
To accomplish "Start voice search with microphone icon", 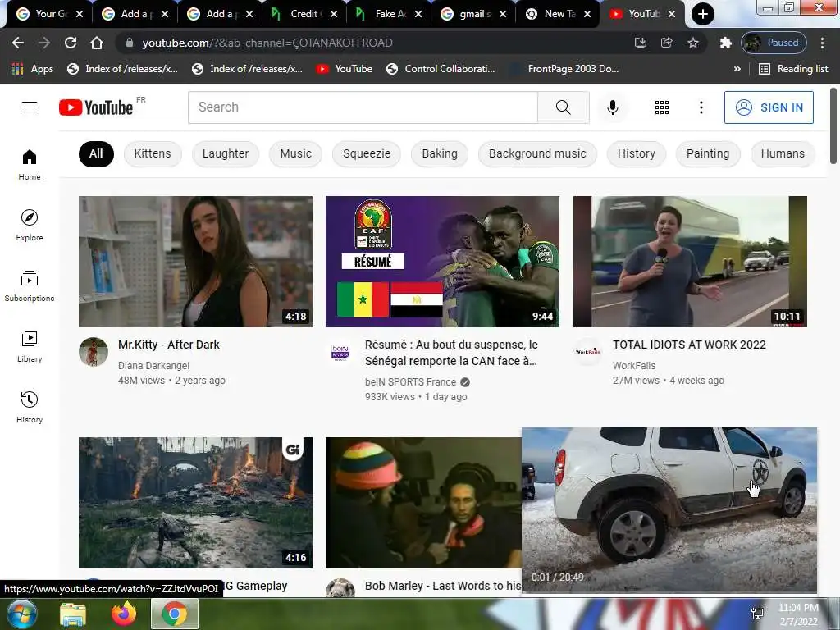I will point(612,107).
